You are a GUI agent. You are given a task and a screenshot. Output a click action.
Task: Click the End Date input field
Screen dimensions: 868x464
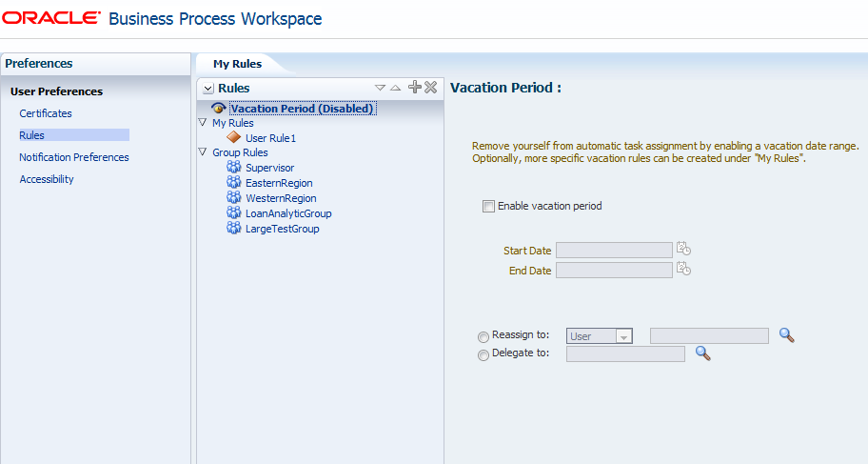(615, 270)
